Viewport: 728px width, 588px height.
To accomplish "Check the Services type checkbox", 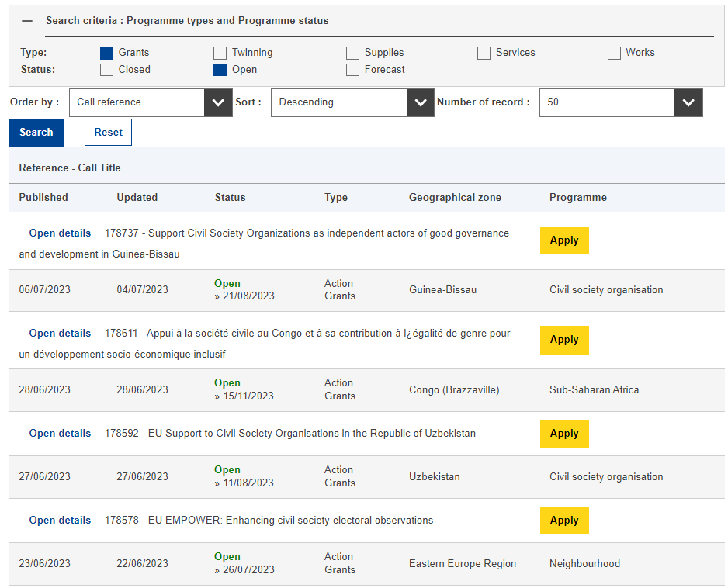I will click(x=484, y=53).
